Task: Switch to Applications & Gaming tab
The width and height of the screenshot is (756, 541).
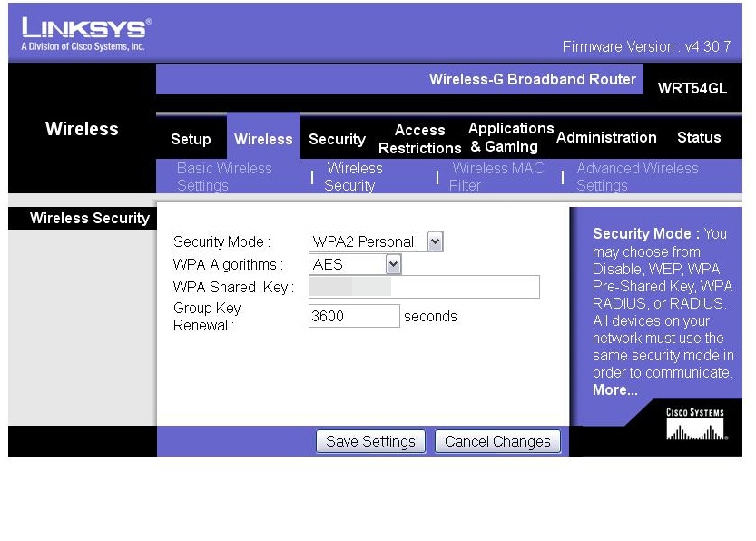Action: (x=511, y=137)
